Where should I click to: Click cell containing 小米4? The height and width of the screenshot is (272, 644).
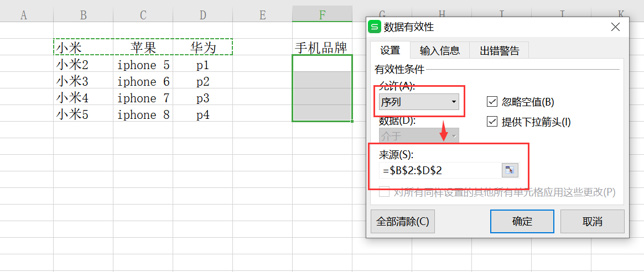84,98
